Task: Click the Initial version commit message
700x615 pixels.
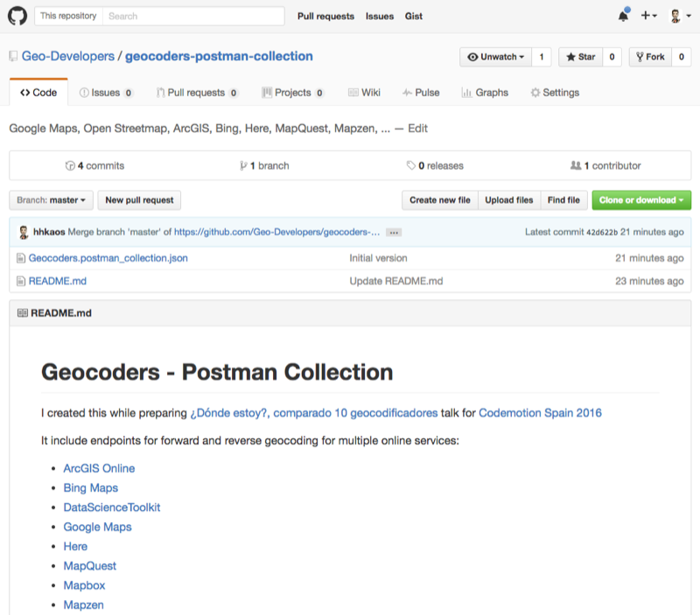Action: pyautogui.click(x=378, y=258)
